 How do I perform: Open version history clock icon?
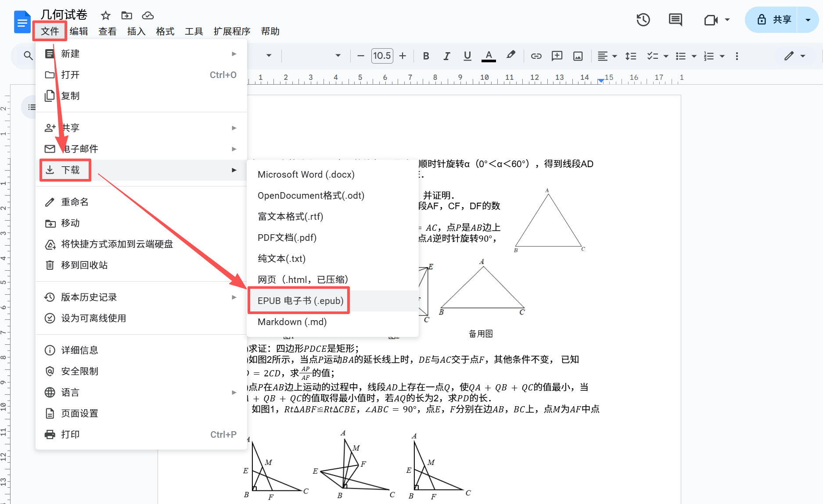pyautogui.click(x=643, y=20)
